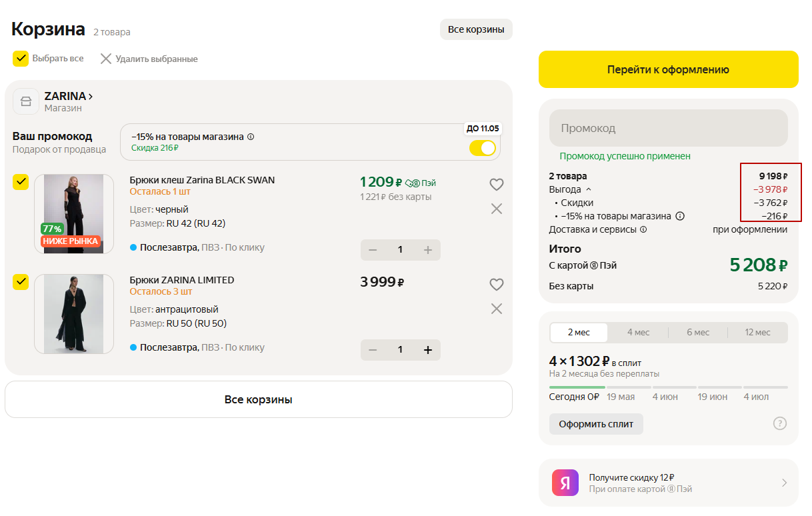812x516 pixels.
Task: Uncheck the BLACK SWAN trousers checkbox
Action: 21,182
